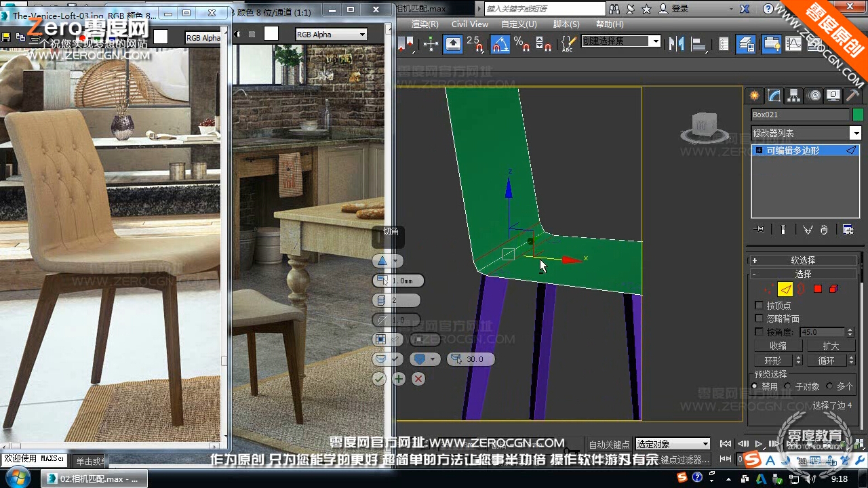Collapse the 选择 rollout
Image resolution: width=868 pixels, height=488 pixels.
pos(804,274)
